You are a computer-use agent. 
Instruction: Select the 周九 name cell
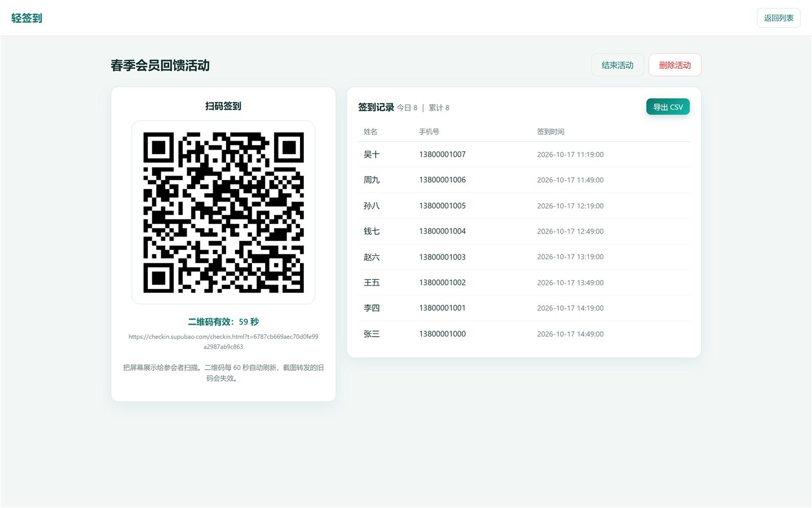click(x=372, y=180)
